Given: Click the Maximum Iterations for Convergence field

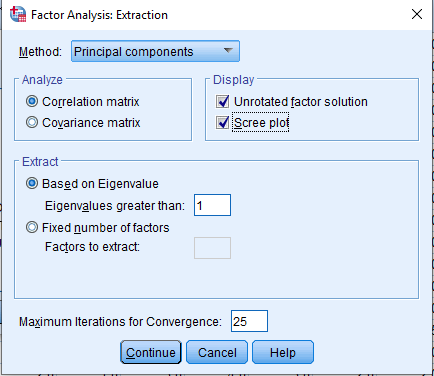Looking at the screenshot, I should point(249,321).
